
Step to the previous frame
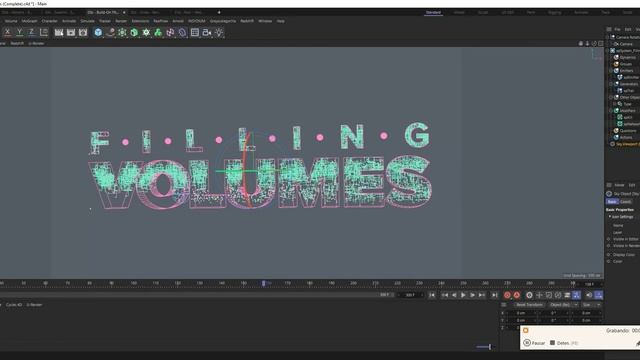[454, 295]
